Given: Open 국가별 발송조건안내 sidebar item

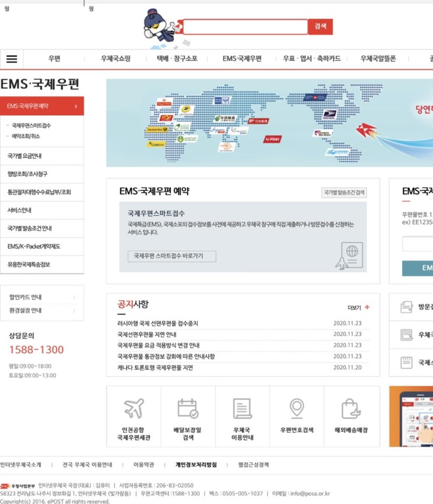Looking at the screenshot, I should [42, 228].
